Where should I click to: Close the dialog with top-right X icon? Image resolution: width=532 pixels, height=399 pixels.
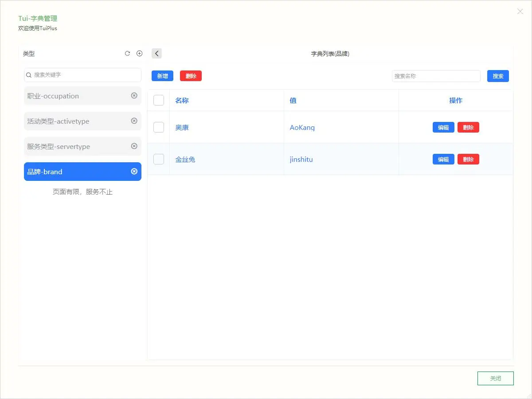[520, 12]
